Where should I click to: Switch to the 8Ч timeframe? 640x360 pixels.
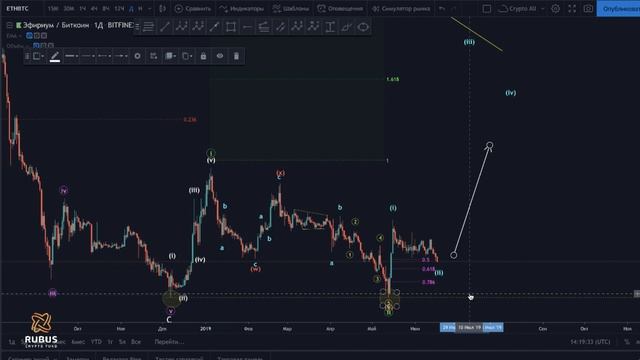[106, 9]
